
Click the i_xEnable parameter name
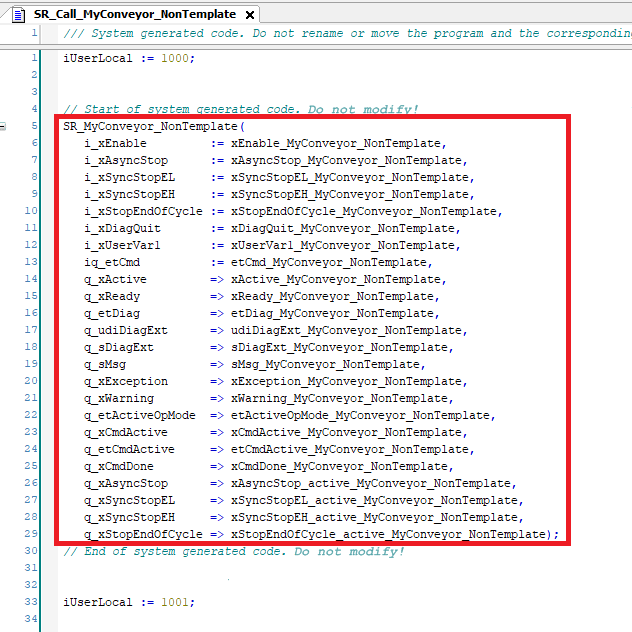pos(115,144)
